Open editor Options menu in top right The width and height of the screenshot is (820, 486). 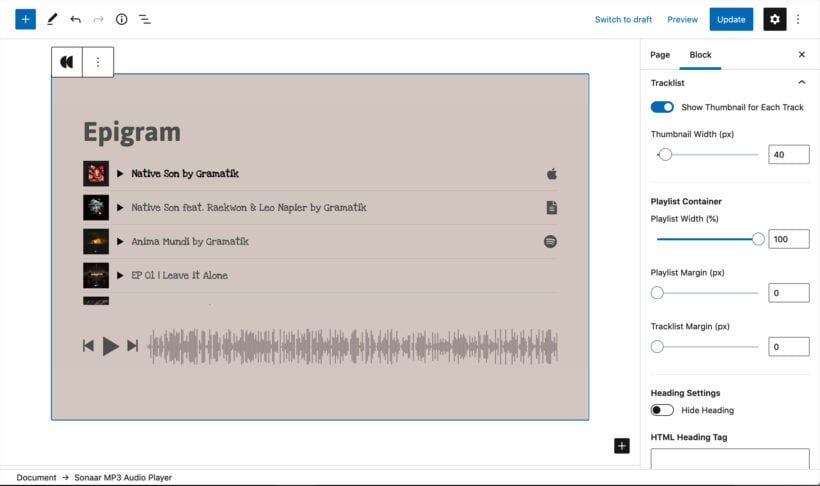(x=798, y=19)
